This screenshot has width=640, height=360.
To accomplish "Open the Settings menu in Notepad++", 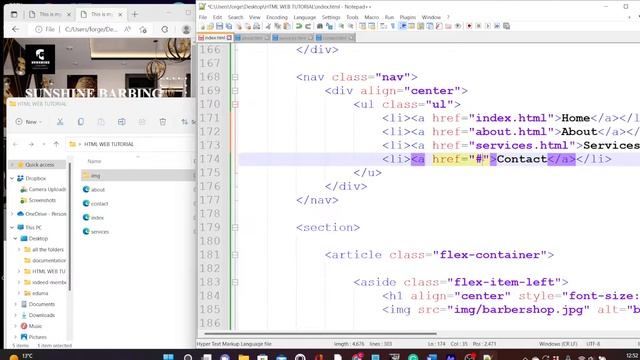I will [331, 17].
